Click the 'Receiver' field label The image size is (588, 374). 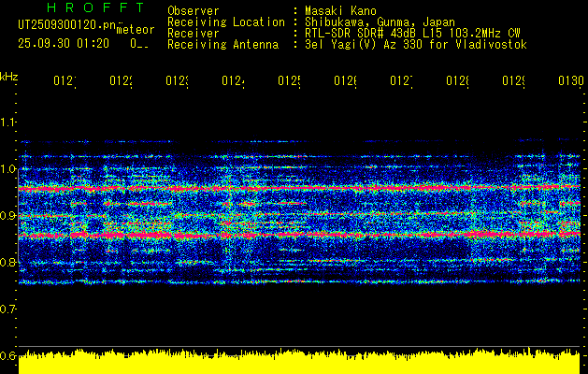[194, 34]
